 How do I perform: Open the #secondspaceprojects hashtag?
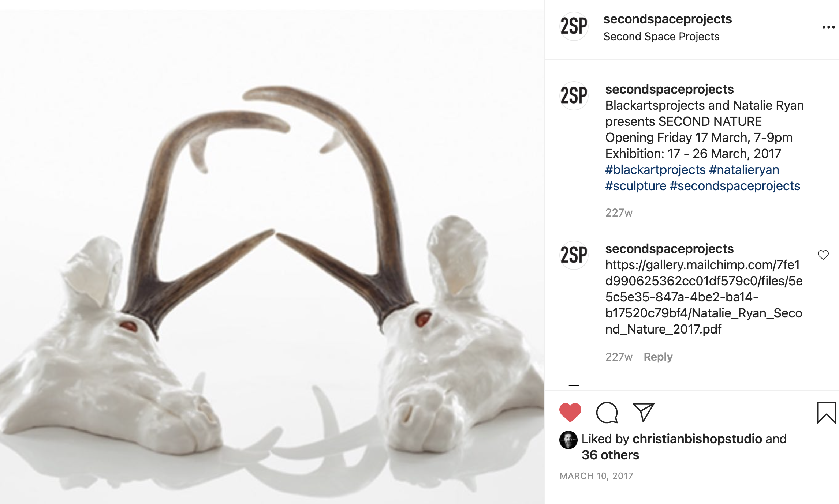(x=735, y=186)
